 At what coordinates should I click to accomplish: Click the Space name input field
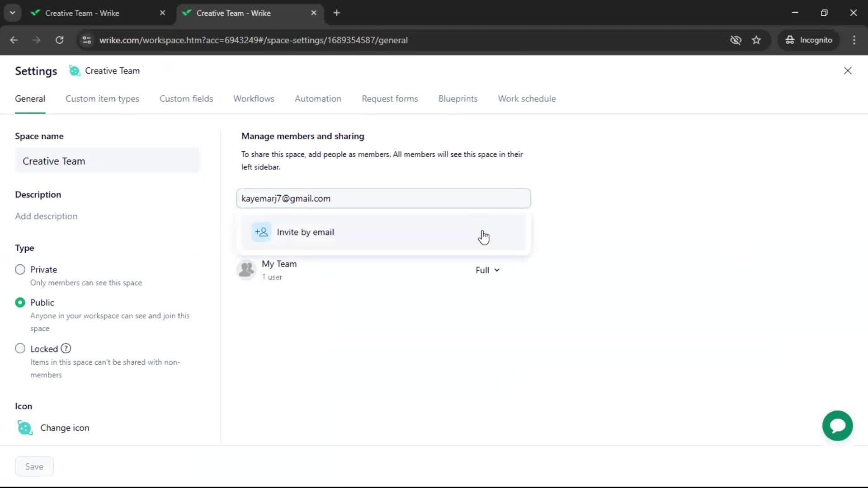pyautogui.click(x=107, y=161)
